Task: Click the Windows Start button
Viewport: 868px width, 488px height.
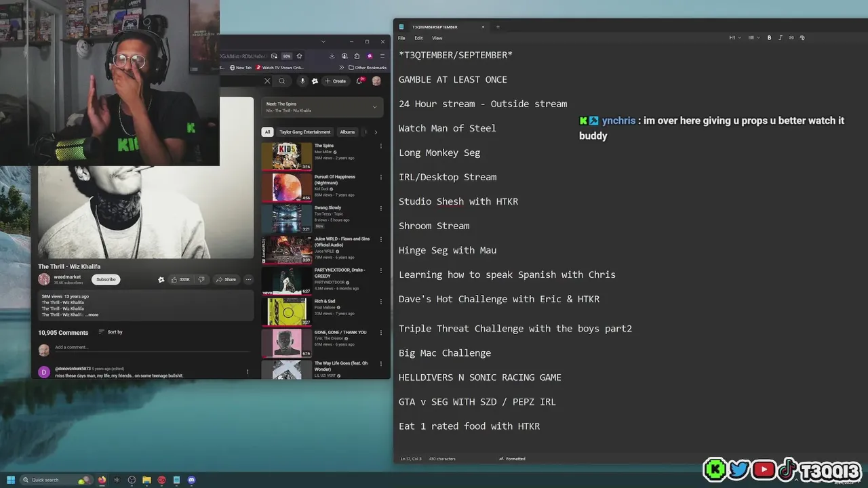Action: coord(11,480)
